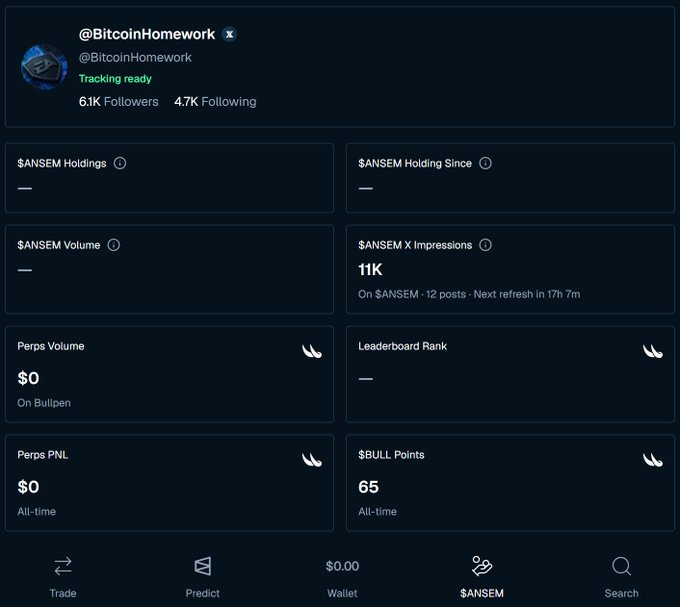This screenshot has height=607, width=680.
Task: Click the Tracking ready status
Action: (x=115, y=78)
